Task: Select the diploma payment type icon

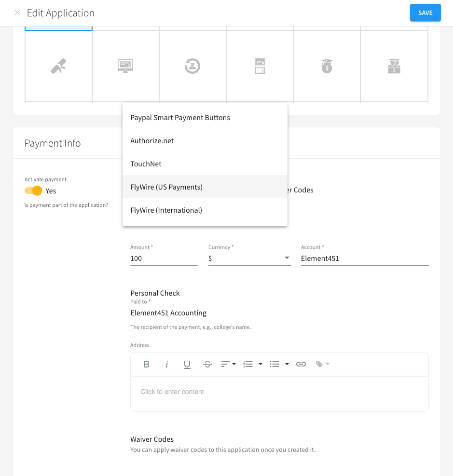Action: [58, 66]
